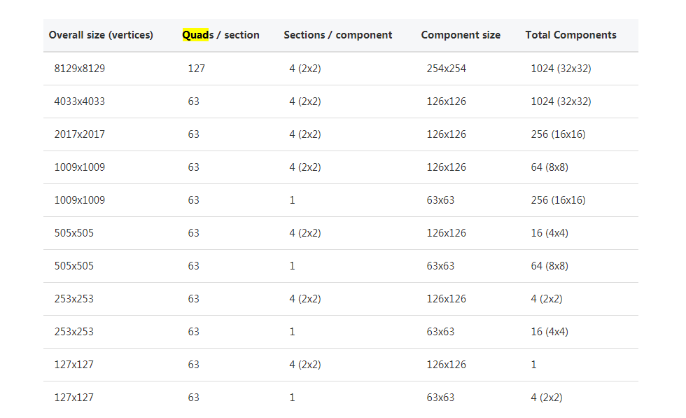Select the 8129x8129 overall size cell

point(80,68)
